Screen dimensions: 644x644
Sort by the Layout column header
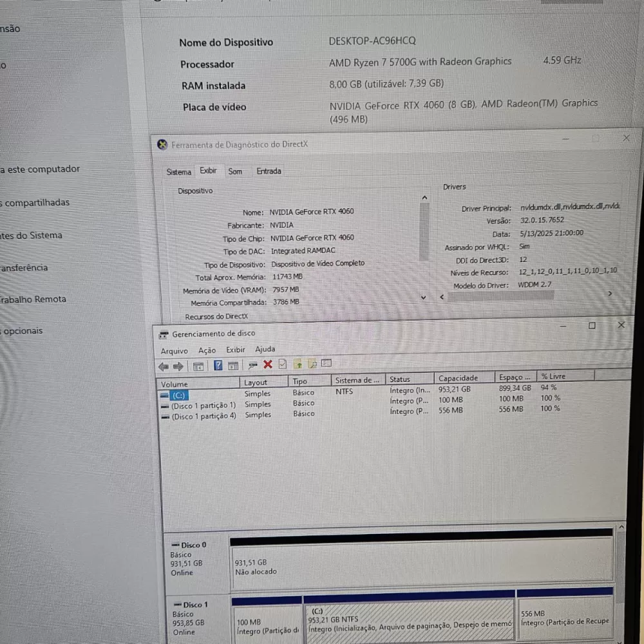coord(264,383)
